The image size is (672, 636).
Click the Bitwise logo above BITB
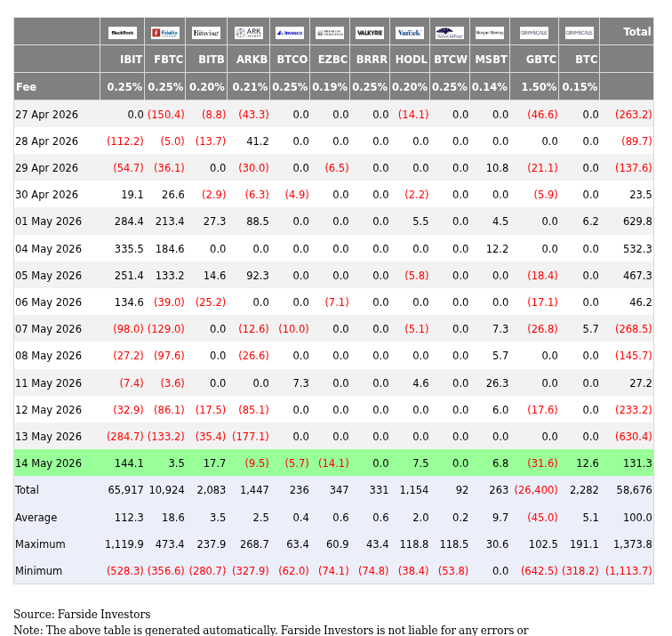click(x=206, y=33)
